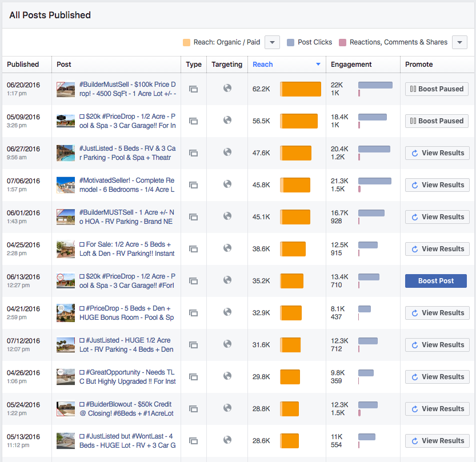Image resolution: width=476 pixels, height=462 pixels.
Task: Click public targeting globe for 06/01/2016 post
Action: click(227, 216)
